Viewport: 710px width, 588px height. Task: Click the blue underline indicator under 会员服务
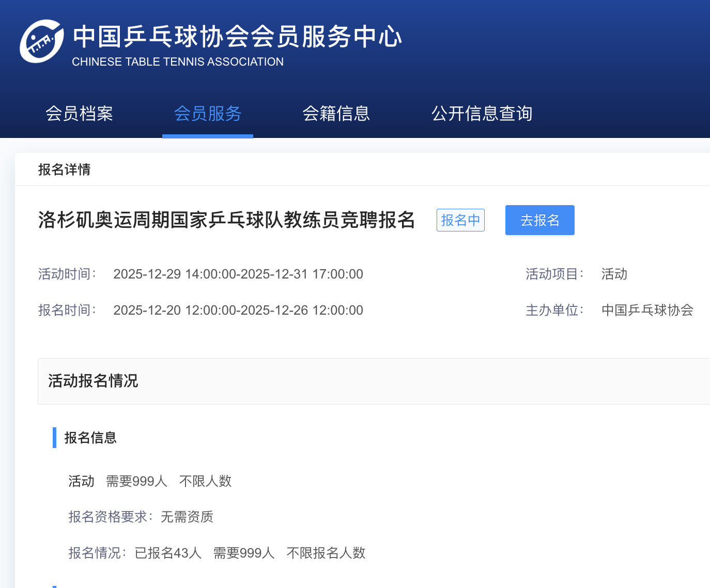click(x=207, y=136)
